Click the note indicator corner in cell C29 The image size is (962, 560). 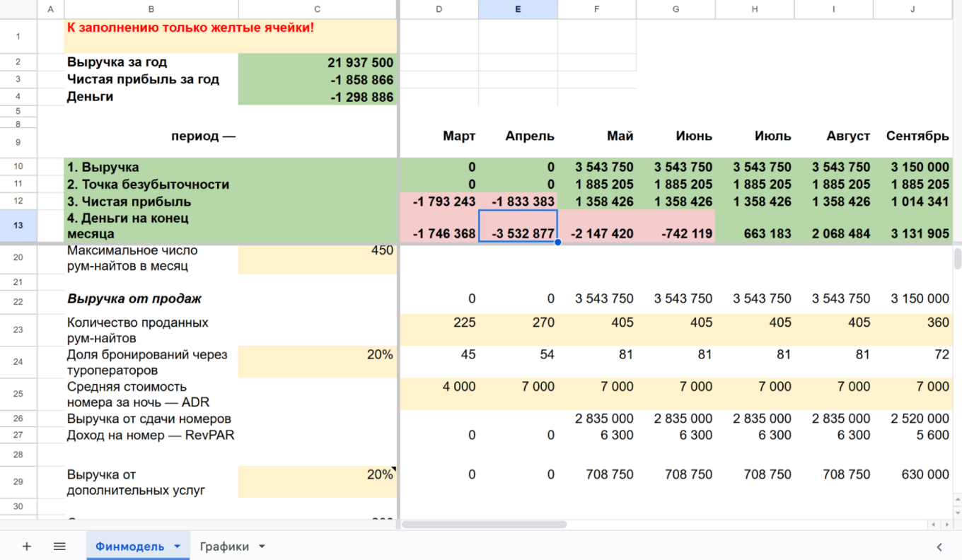click(x=394, y=469)
